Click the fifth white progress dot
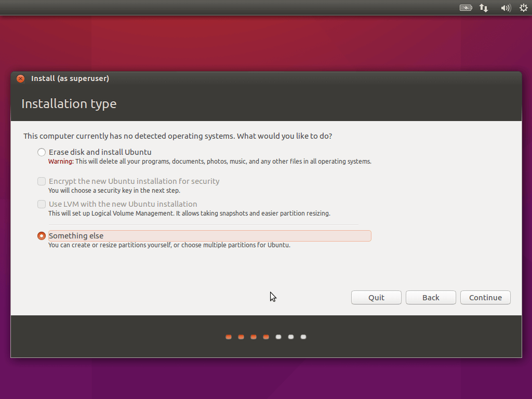 pos(278,337)
